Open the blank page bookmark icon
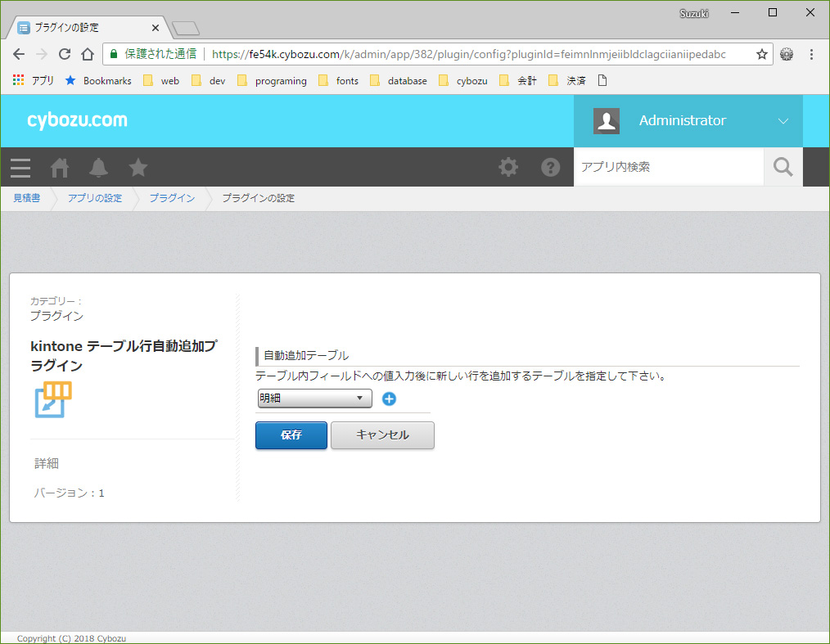The height and width of the screenshot is (644, 830). coord(602,80)
